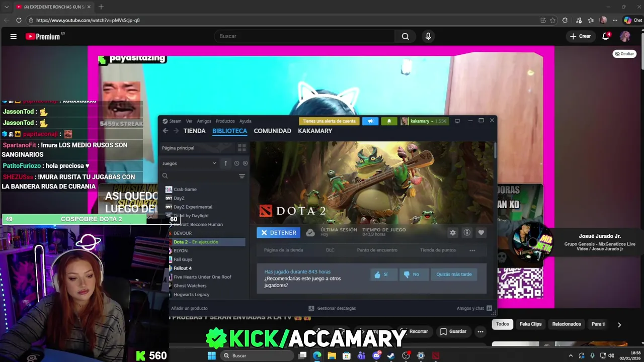
Task: Switch Steam to Big Picture mode icon
Action: [x=457, y=121]
